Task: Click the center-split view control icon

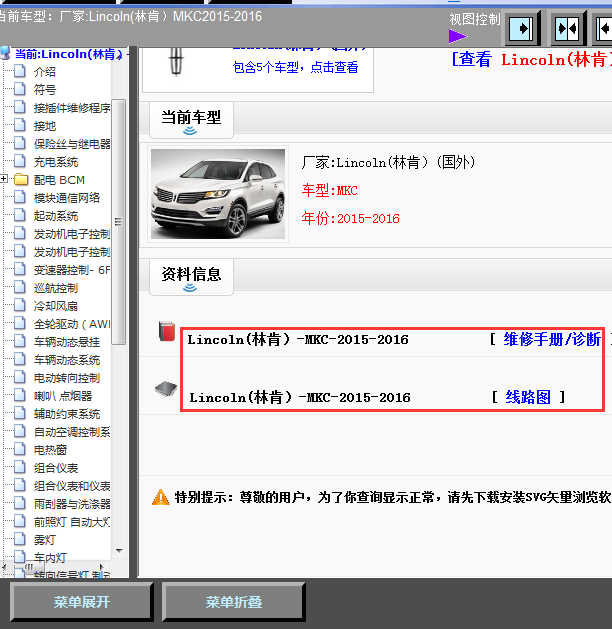Action: (567, 28)
